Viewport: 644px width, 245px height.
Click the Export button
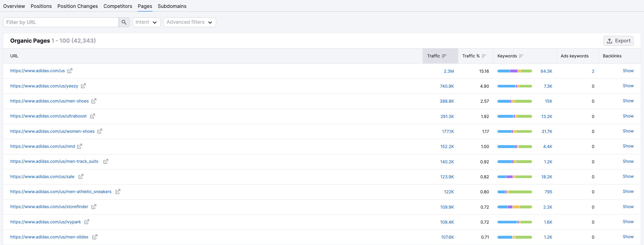618,41
